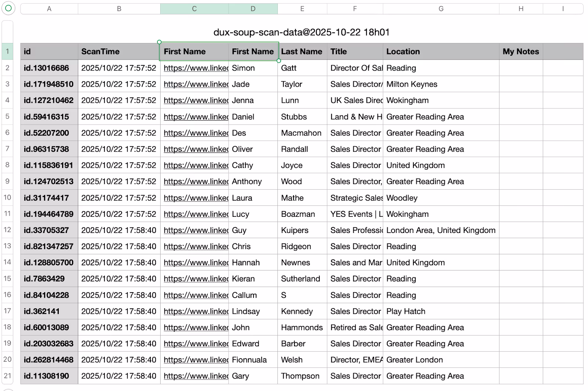
Task: Click the Location header cell
Action: (441, 51)
